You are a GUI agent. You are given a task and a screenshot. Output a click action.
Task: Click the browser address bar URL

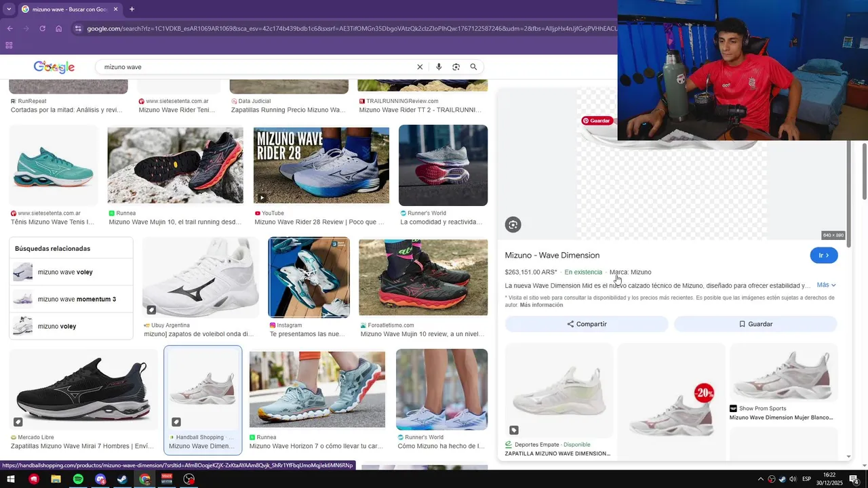pos(351,28)
